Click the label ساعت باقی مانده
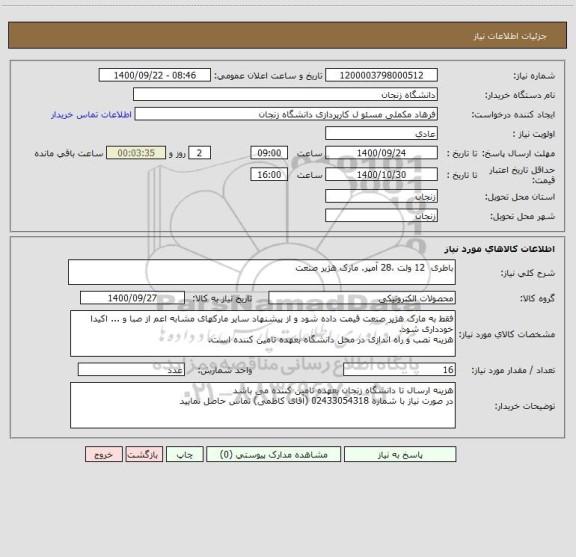 [x=69, y=154]
